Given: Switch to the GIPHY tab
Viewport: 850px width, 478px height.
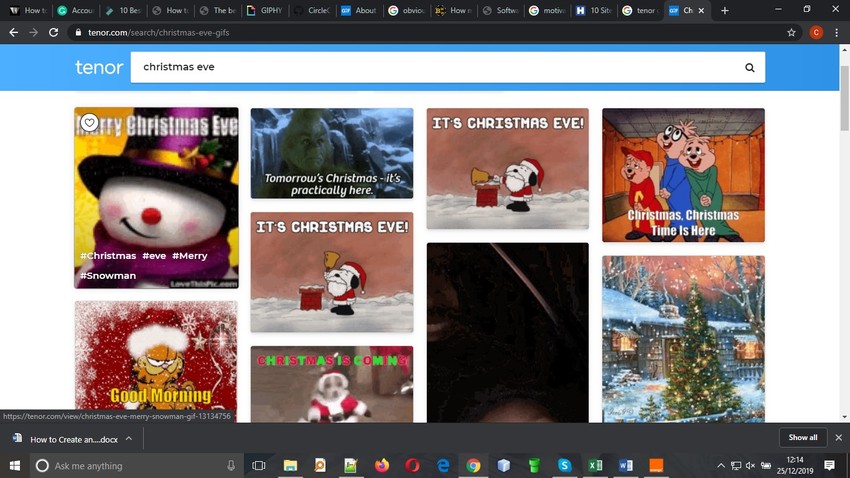Looking at the screenshot, I should click(266, 10).
